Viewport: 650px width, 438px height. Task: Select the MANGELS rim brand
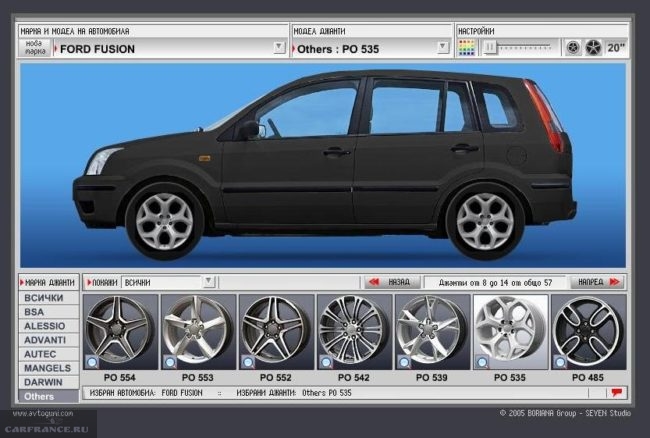[49, 368]
